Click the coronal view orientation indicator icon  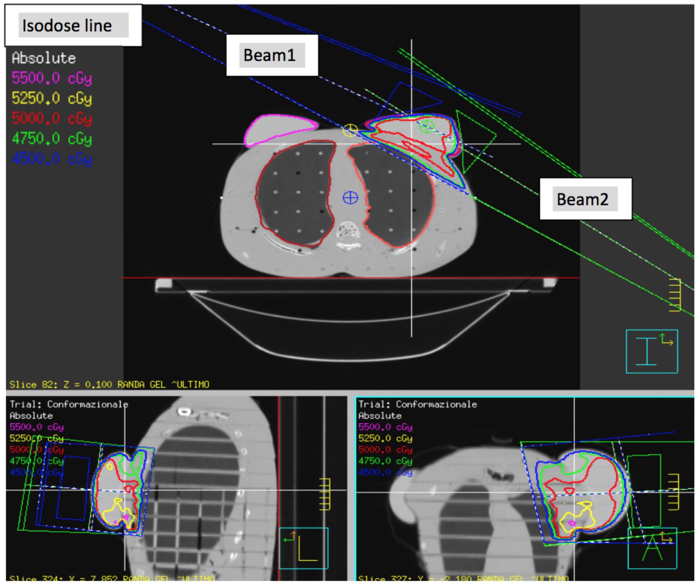click(x=652, y=548)
